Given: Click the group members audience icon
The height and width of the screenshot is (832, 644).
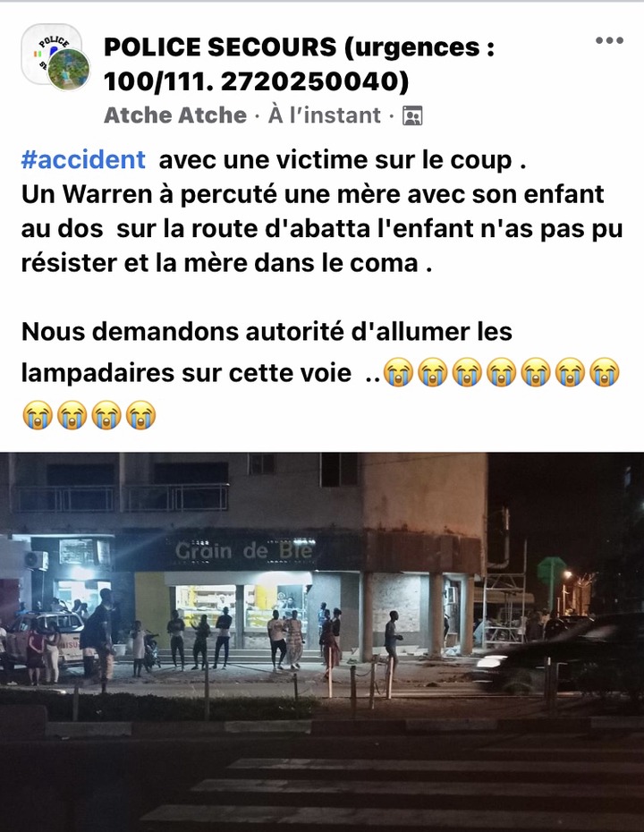Looking at the screenshot, I should [x=412, y=115].
